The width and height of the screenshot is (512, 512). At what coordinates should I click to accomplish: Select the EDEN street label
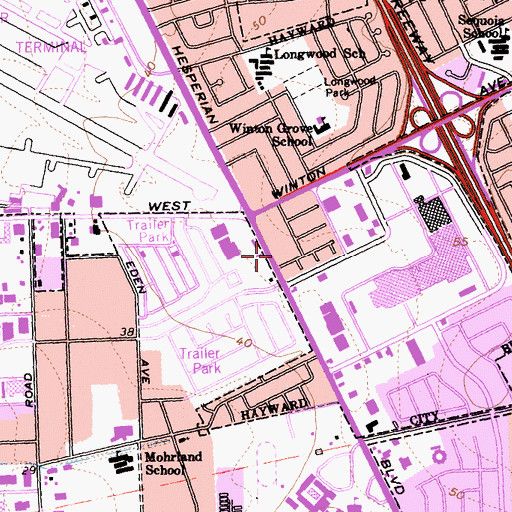tap(136, 277)
